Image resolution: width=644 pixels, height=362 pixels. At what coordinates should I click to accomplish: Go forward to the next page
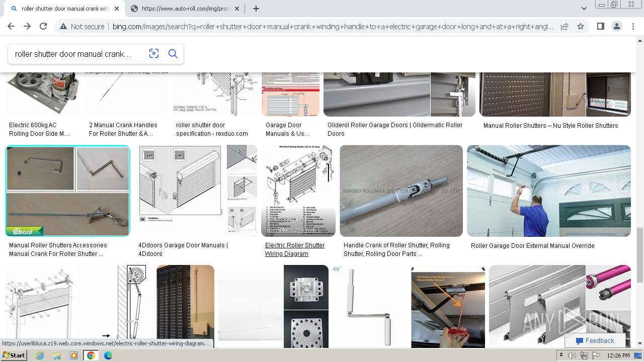(x=27, y=26)
